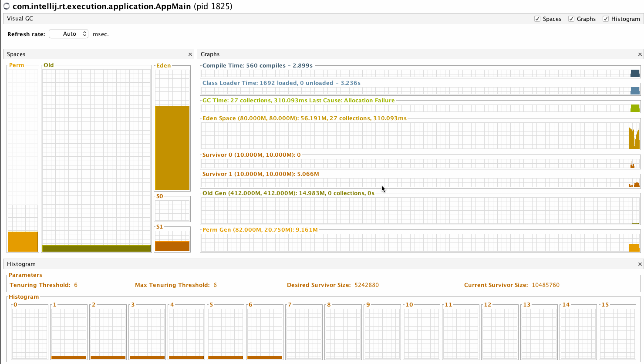
Task: Toggle the Graphs checkbox
Action: 571,19
